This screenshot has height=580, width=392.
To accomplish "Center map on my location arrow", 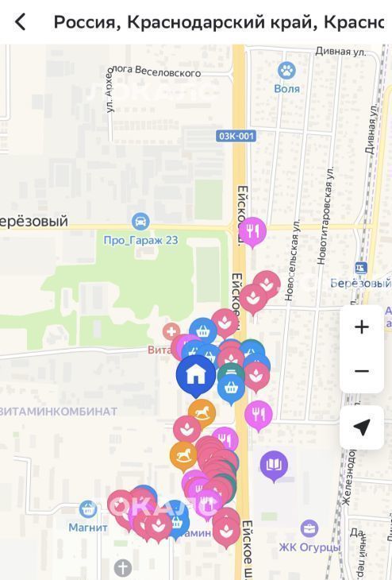I will click(x=362, y=427).
